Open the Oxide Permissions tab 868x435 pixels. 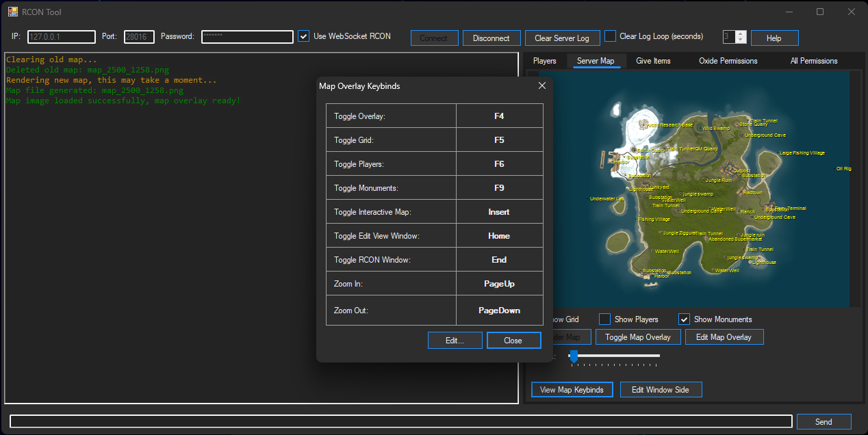[728, 61]
